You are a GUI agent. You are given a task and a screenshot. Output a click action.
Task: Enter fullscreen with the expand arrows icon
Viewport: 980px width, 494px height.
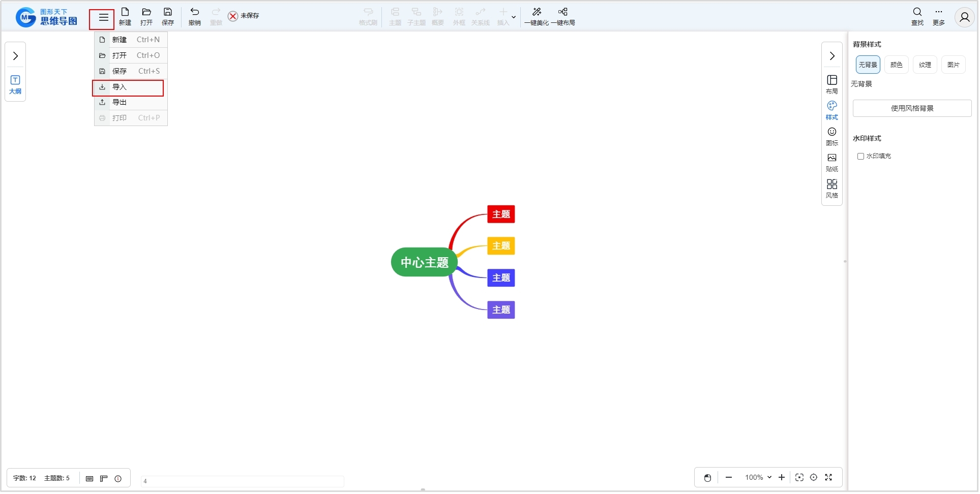[x=828, y=478]
